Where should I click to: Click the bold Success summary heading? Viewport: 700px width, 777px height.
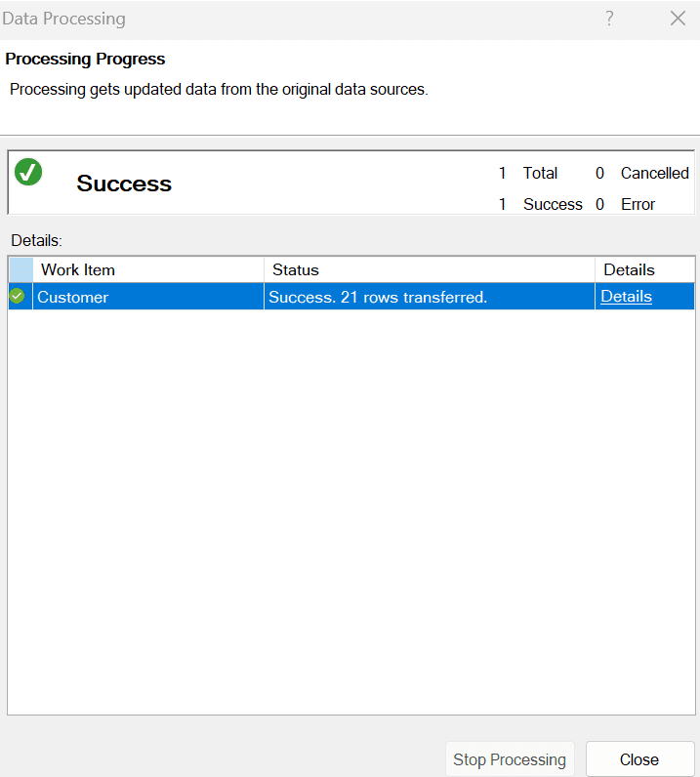tap(124, 184)
